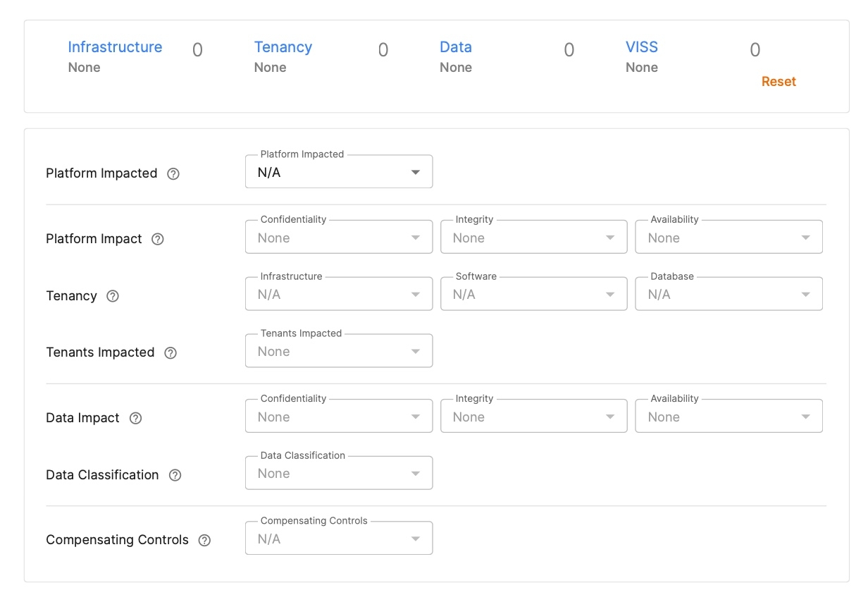This screenshot has height=602, width=868.
Task: Open the Data Classification dropdown
Action: point(338,472)
